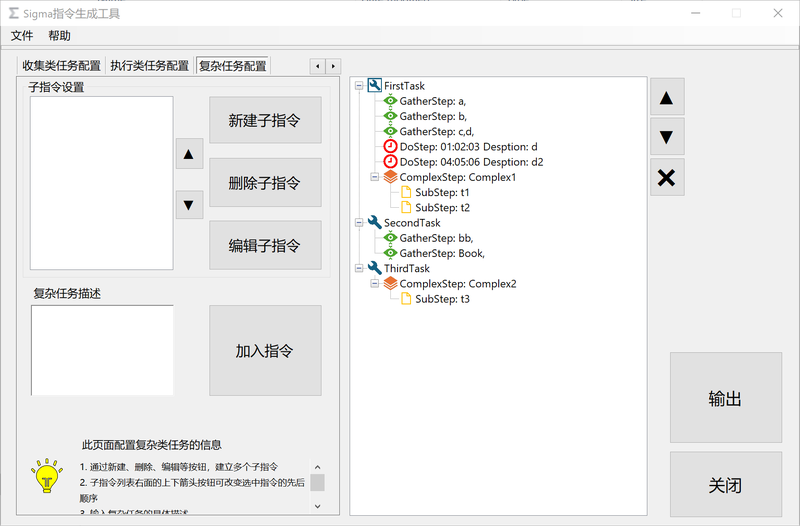Click the 子指令设置 list box
Screen dimensions: 800x526
[102, 183]
